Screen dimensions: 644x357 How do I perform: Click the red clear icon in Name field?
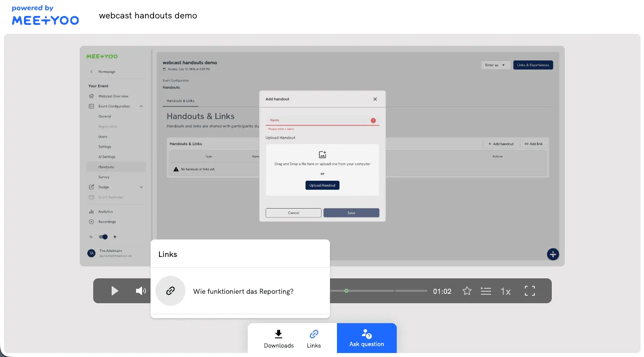[373, 120]
